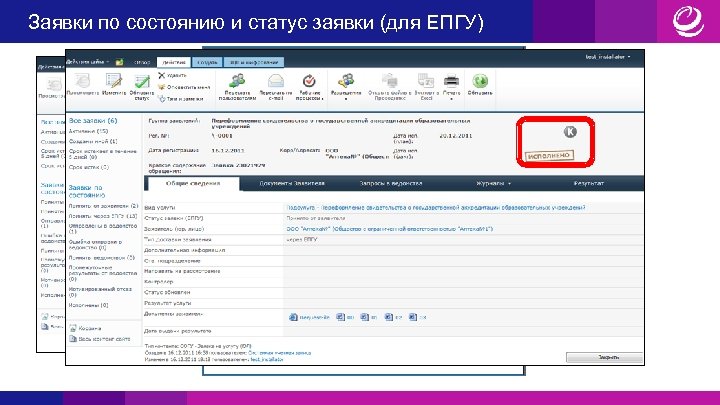Open Теги и заметки in the ribbon
Image resolution: width=720 pixels, height=405 pixels.
click(x=180, y=98)
